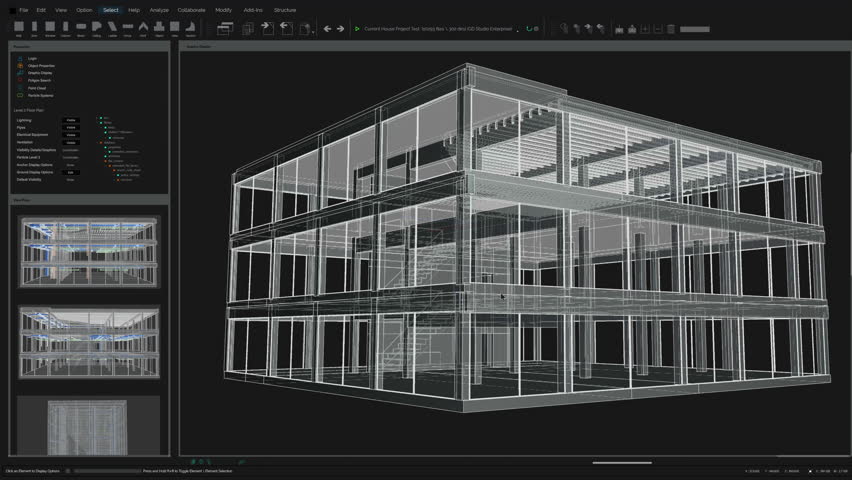Select the Wall tool icon
Image resolution: width=852 pixels, height=480 pixels.
pyautogui.click(x=18, y=26)
